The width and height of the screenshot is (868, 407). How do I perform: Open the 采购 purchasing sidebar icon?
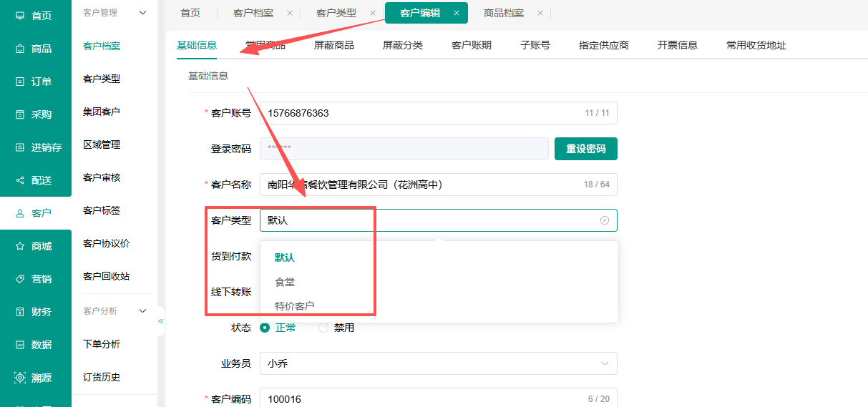tap(20, 114)
